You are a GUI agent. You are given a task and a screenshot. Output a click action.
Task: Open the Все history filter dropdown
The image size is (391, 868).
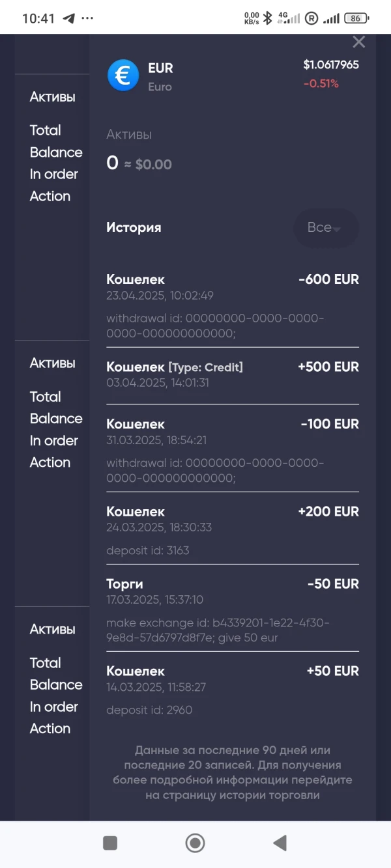[326, 228]
